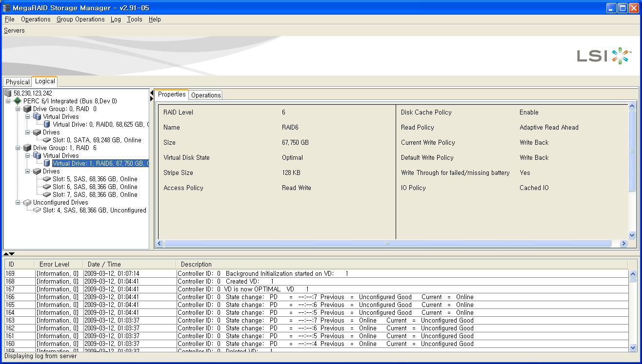Click the Drive Group 1 disk stack icon

27,148
